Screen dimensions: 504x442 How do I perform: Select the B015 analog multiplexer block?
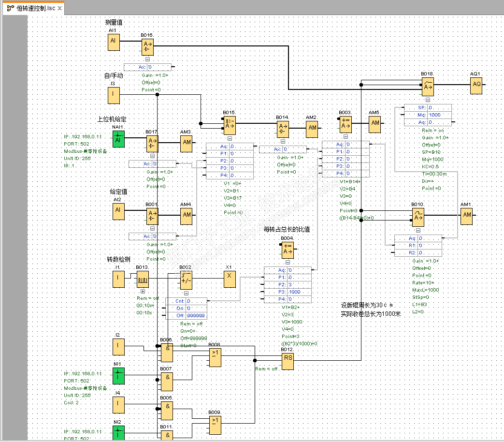pos(230,126)
